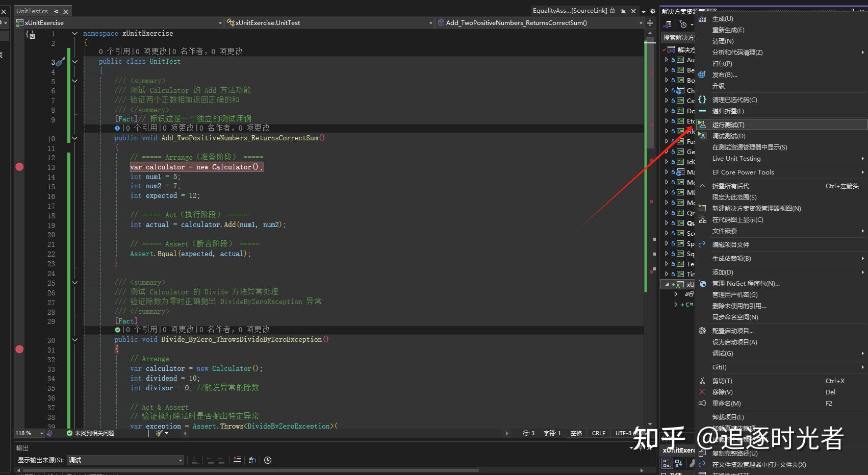
Task: Click the editor horizontal scrollbar
Action: [345, 433]
